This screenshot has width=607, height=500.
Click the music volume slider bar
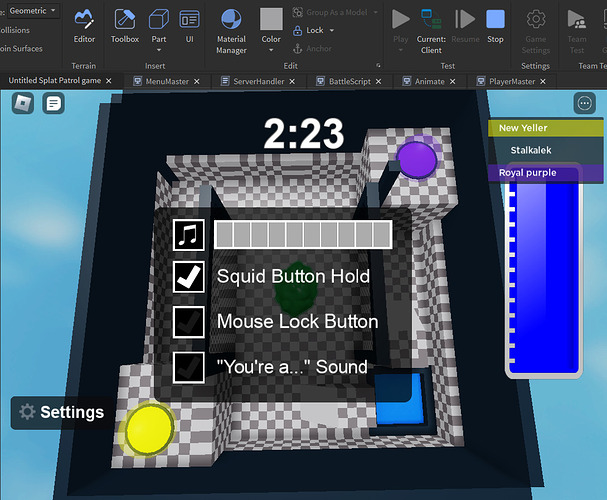coord(303,235)
